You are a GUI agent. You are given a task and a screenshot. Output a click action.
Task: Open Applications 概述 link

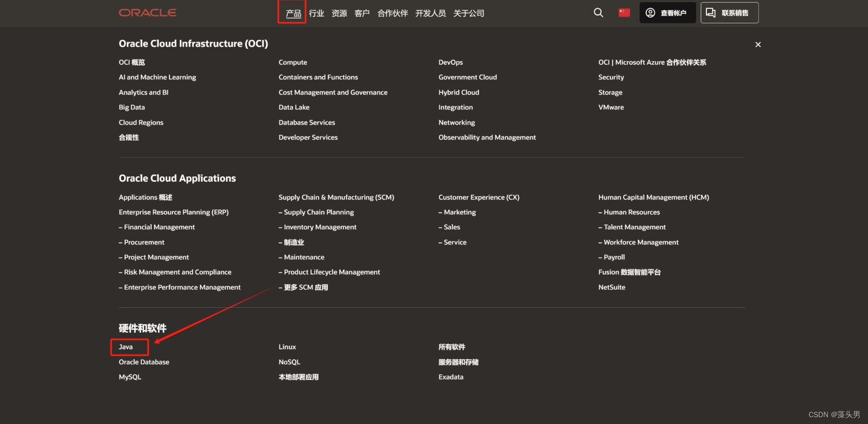(145, 197)
